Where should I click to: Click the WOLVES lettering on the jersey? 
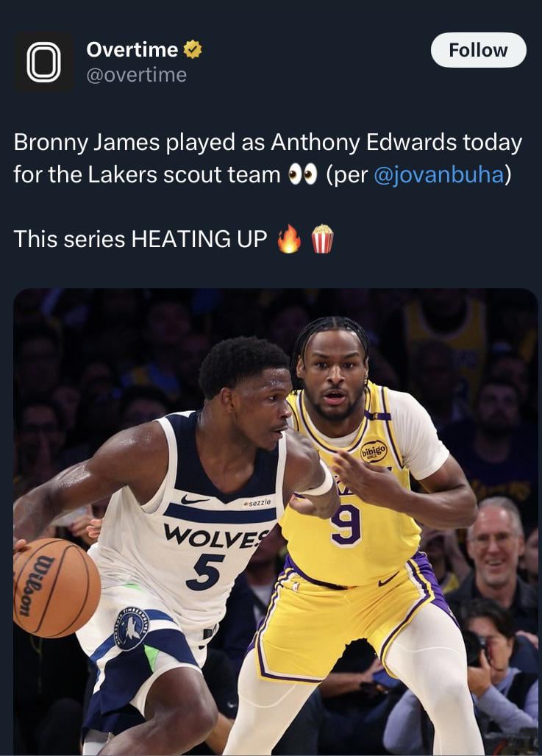[x=217, y=536]
